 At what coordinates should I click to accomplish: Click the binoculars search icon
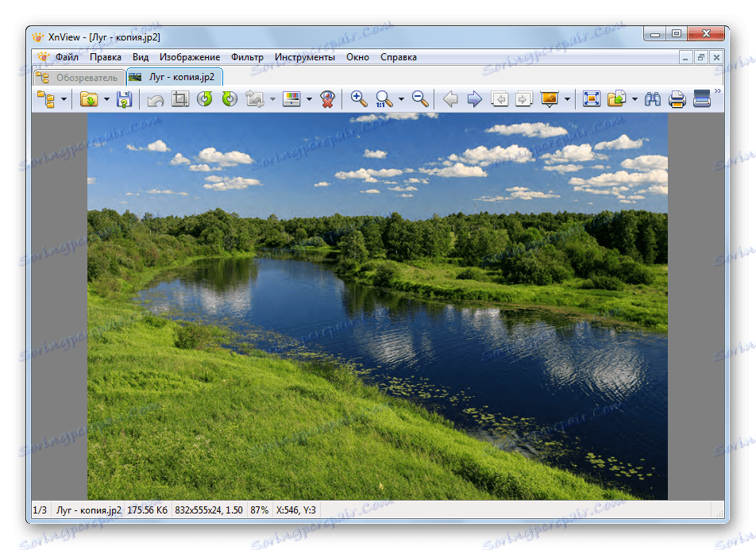click(653, 99)
